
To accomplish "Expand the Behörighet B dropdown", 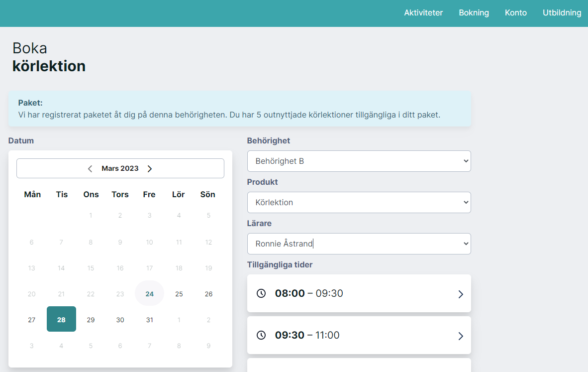I will click(x=359, y=161).
